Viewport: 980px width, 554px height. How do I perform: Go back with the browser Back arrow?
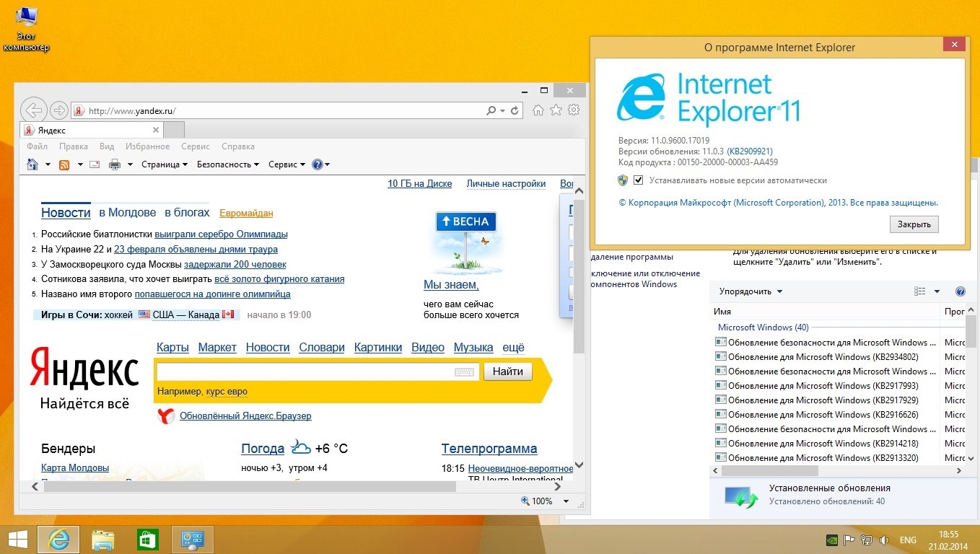(33, 110)
